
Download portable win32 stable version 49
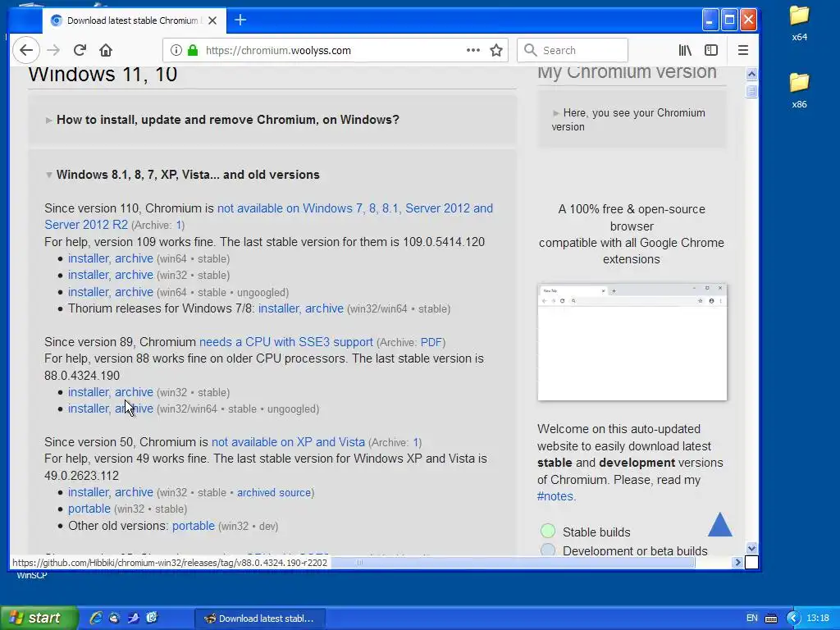[x=89, y=509]
